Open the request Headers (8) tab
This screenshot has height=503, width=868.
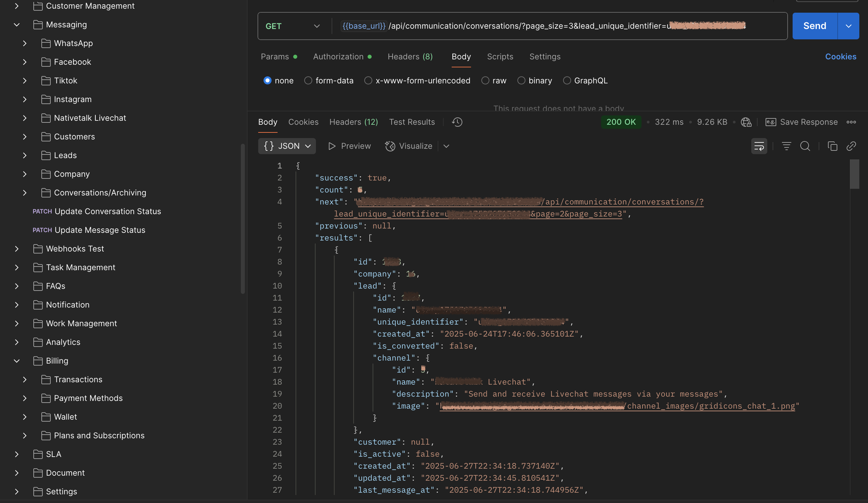[410, 56]
